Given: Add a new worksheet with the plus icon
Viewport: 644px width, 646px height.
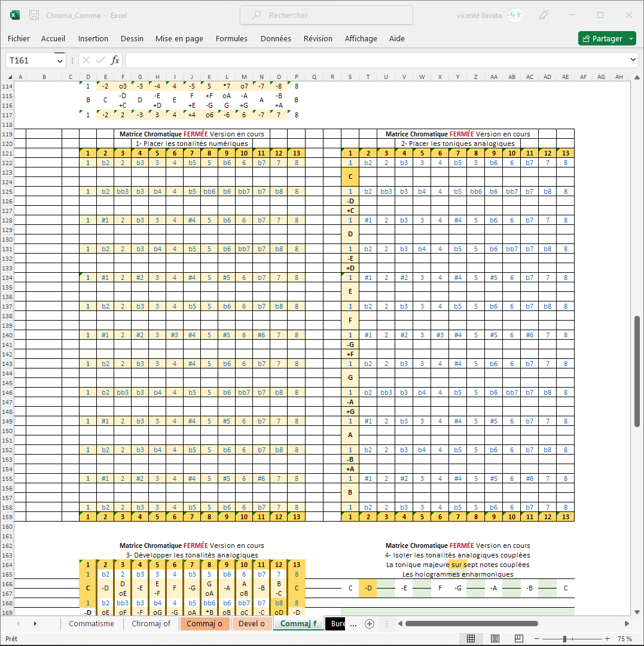Looking at the screenshot, I should tap(370, 623).
